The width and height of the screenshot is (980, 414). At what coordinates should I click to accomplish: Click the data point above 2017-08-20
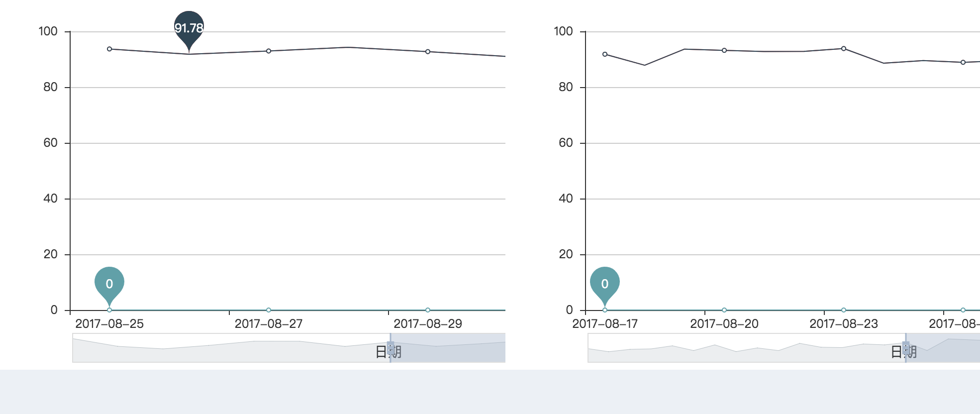pos(724,50)
